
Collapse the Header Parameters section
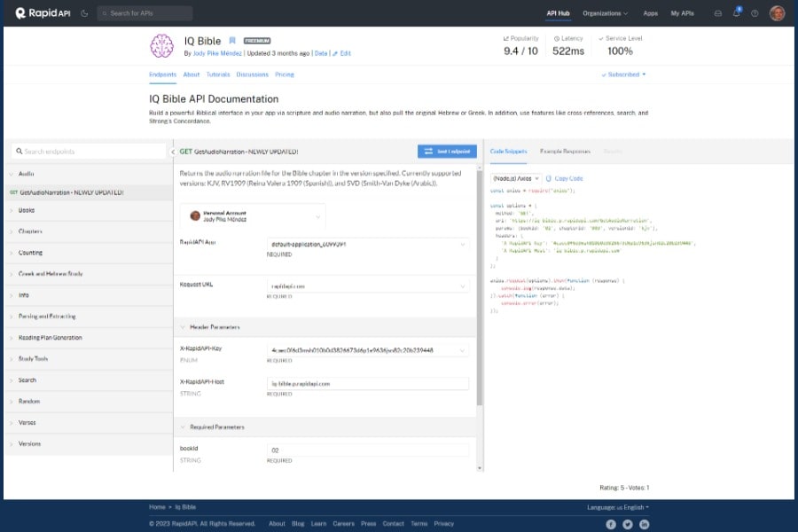point(325,327)
